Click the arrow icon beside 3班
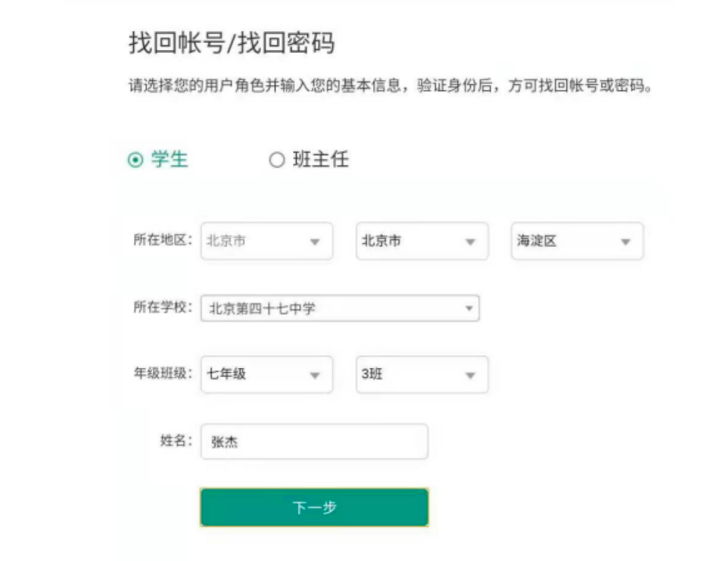 pos(470,375)
